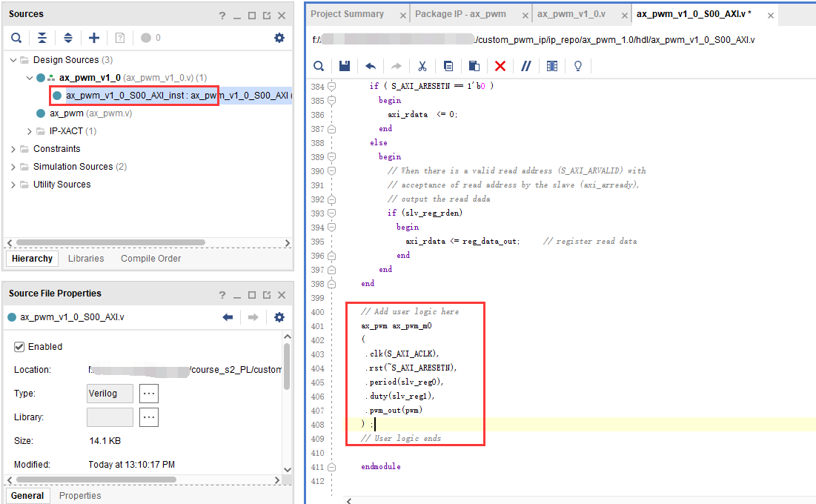Add sources with the plus icon
The height and width of the screenshot is (504, 816).
click(94, 38)
